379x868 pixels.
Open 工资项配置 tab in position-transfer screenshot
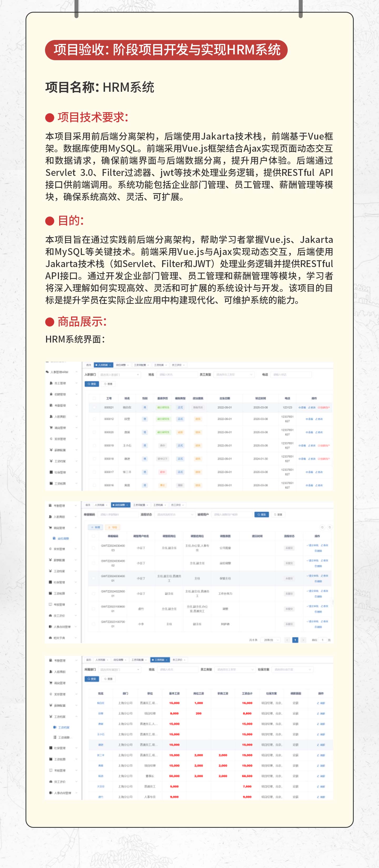pyautogui.click(x=141, y=505)
